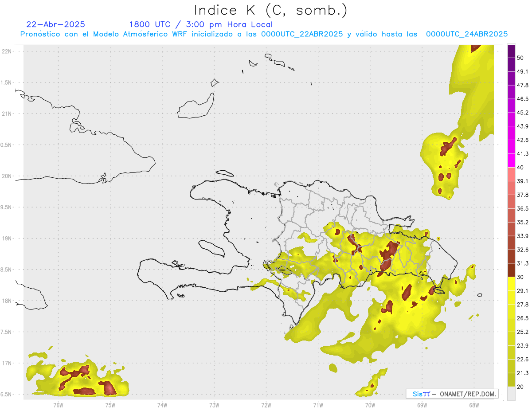Image resolution: width=532 pixels, height=411 pixels.
Task: Select the salmon pink swatch between 39.1 and 40
Action: [512, 174]
